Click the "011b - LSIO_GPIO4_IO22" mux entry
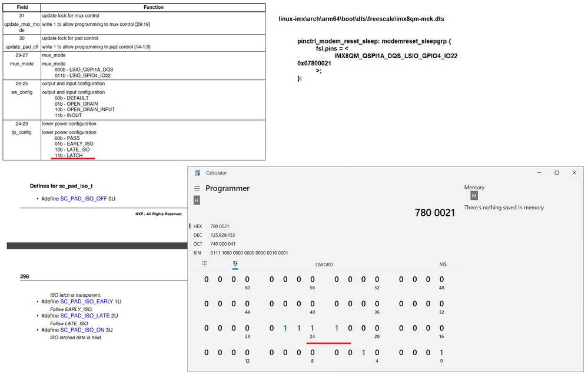This screenshot has width=588, height=391. pyautogui.click(x=82, y=75)
